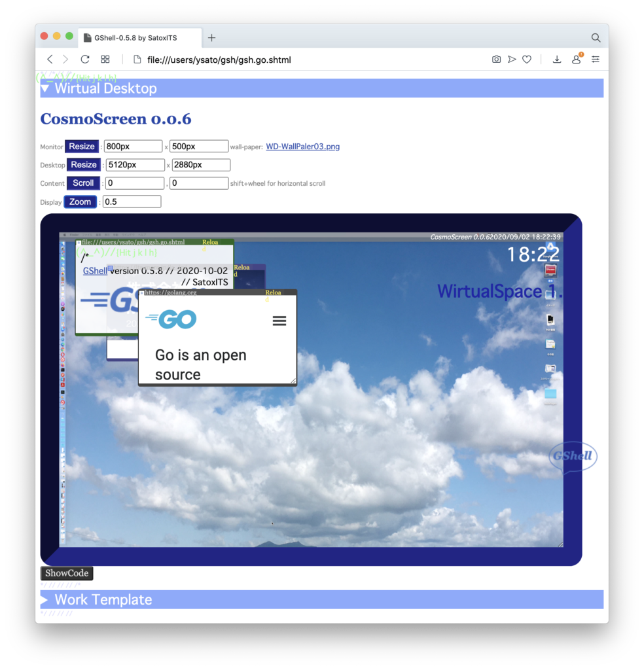Open the downloads icon in toolbar
Screen dimensions: 644x670
[x=557, y=60]
